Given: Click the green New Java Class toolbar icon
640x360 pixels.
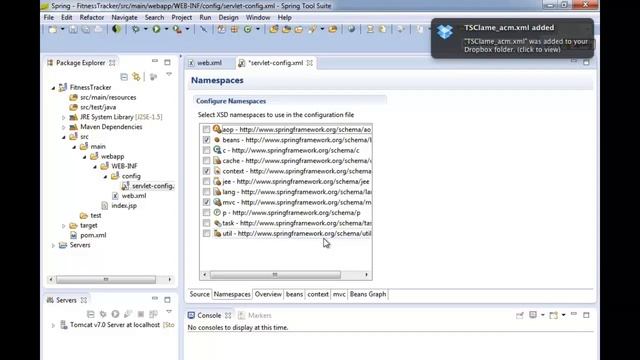Looking at the screenshot, I should coord(248,29).
